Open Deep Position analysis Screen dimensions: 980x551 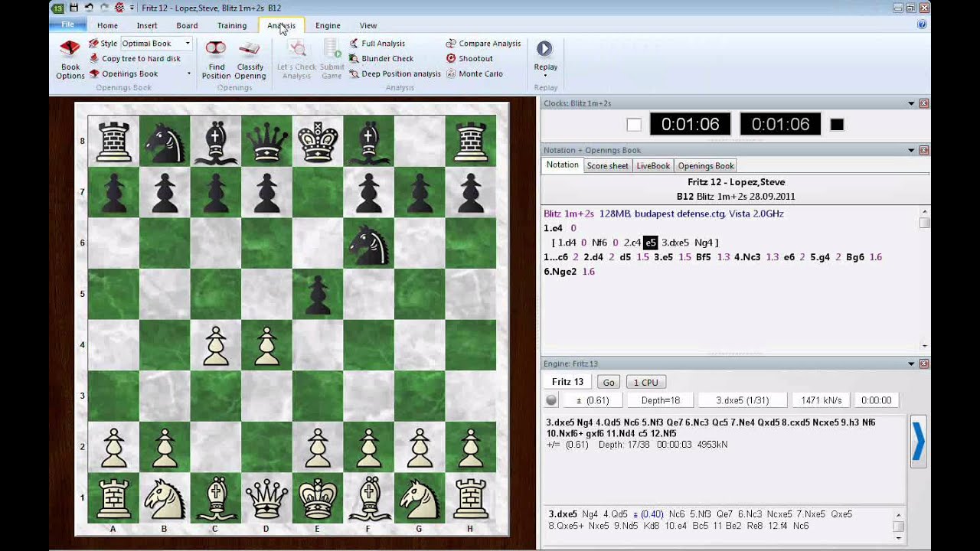click(x=394, y=73)
